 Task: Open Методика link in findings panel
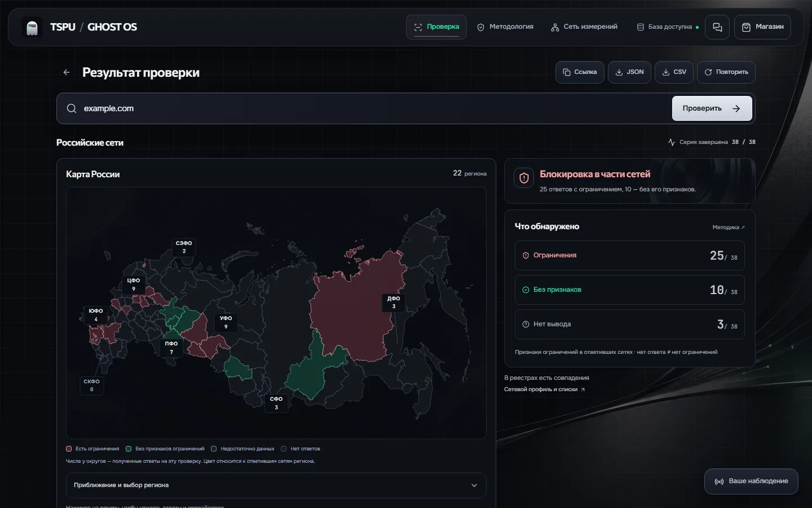click(x=729, y=227)
